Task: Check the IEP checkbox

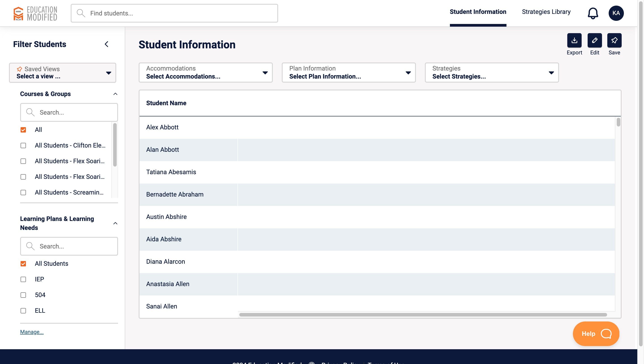Action: [x=23, y=279]
